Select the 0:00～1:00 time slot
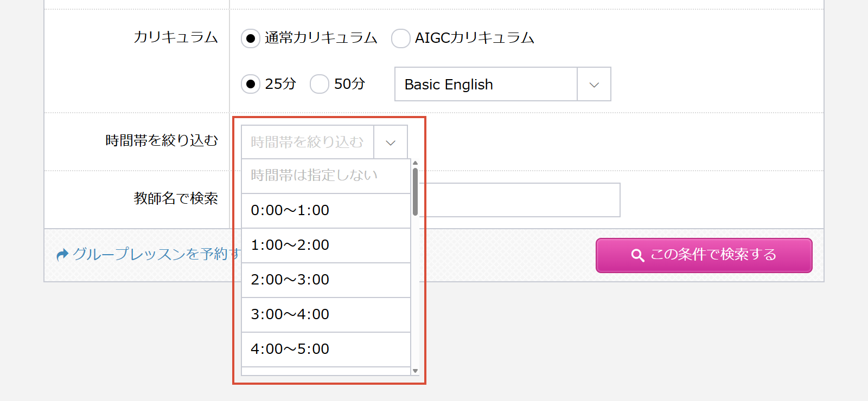 pos(325,211)
